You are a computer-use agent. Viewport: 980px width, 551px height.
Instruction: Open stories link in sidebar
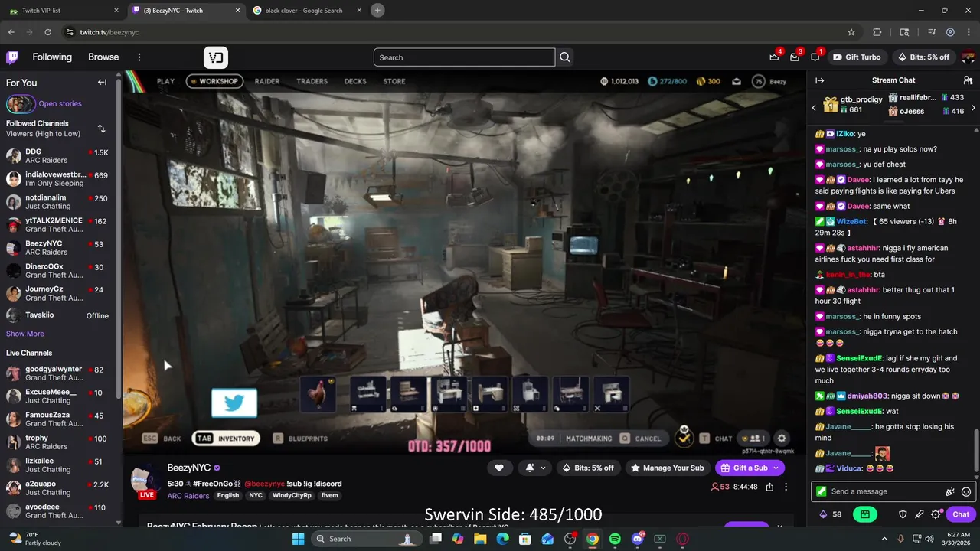(x=60, y=104)
